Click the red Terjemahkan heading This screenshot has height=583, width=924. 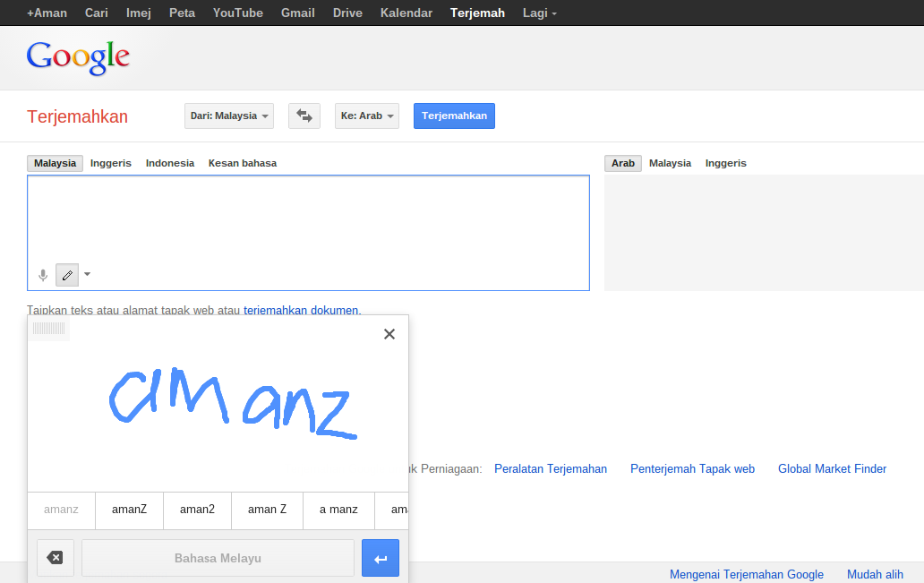77,116
